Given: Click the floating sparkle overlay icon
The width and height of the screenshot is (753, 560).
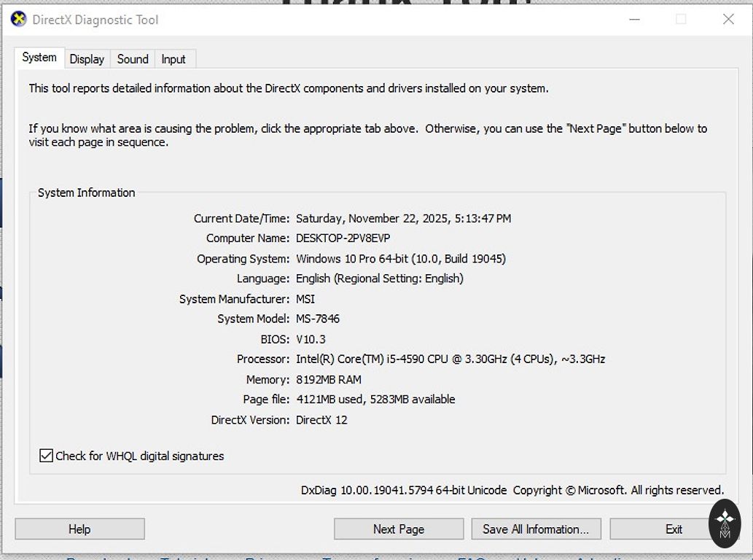Looking at the screenshot, I should (725, 523).
